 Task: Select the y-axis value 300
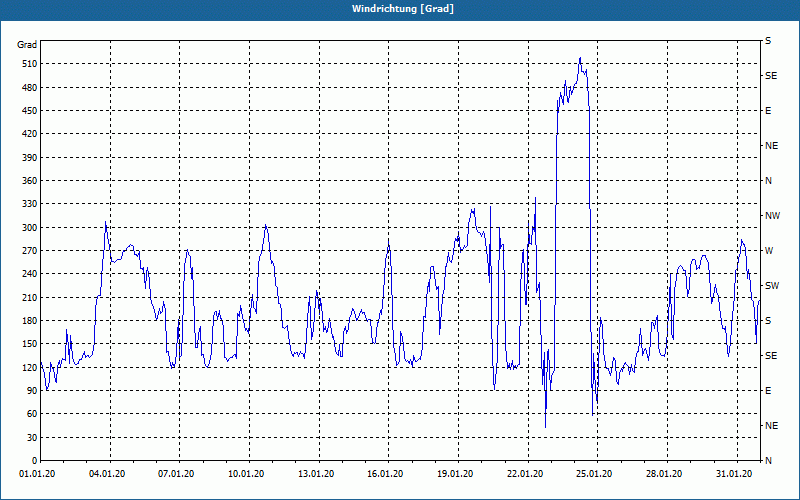[x=30, y=228]
